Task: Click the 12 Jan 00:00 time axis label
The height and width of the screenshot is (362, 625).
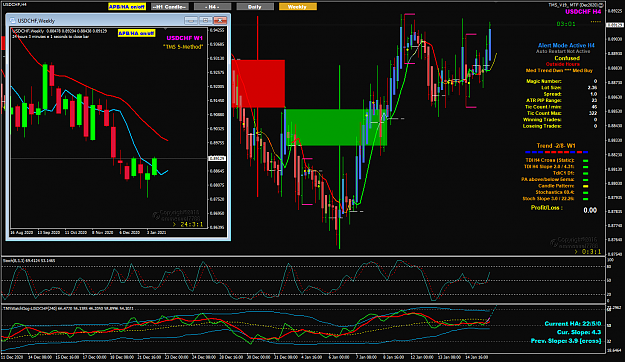Action: click(422, 357)
